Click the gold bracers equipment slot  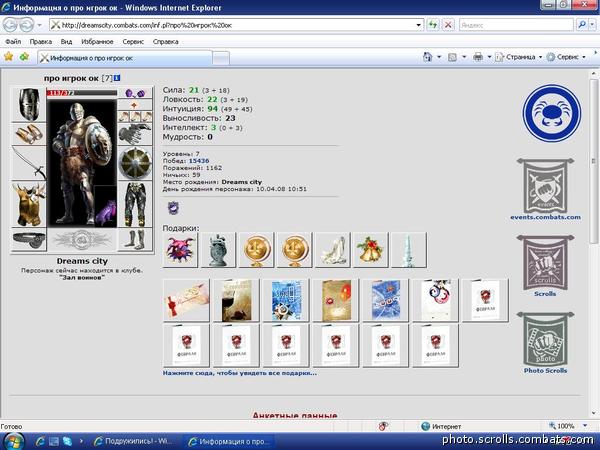click(29, 134)
